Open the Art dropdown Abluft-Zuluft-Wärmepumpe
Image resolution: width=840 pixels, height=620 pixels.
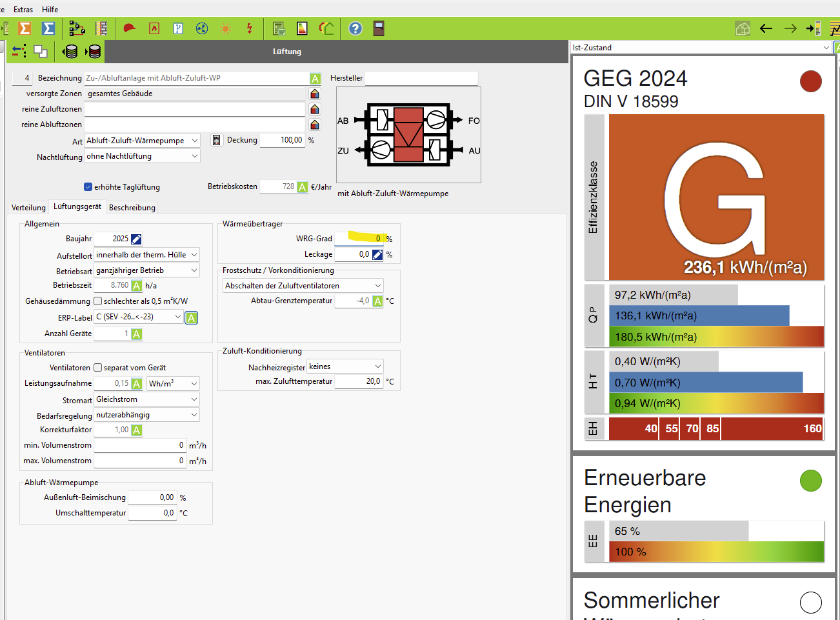(143, 141)
